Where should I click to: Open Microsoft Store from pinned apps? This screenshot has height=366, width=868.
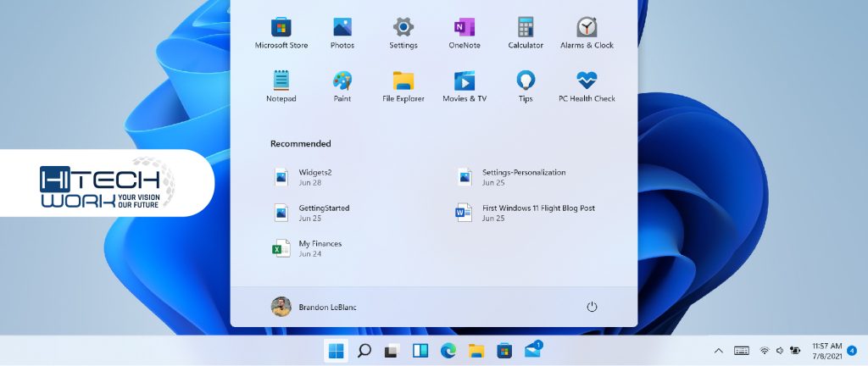click(281, 33)
